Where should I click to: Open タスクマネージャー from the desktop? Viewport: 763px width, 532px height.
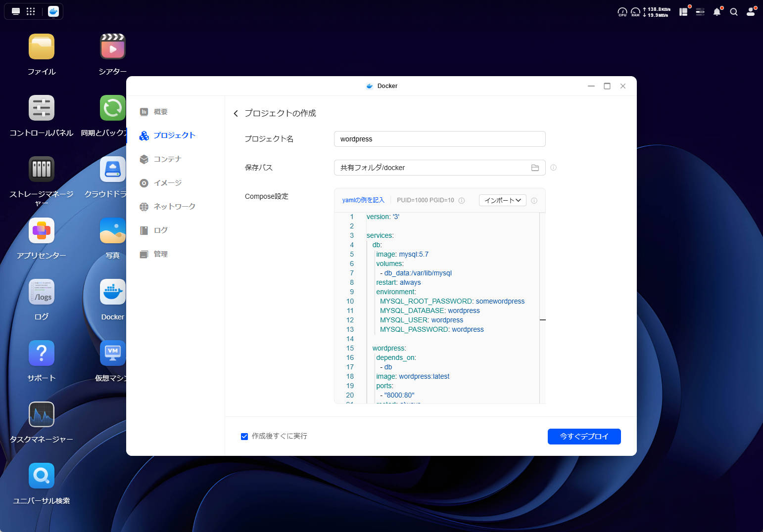[42, 415]
